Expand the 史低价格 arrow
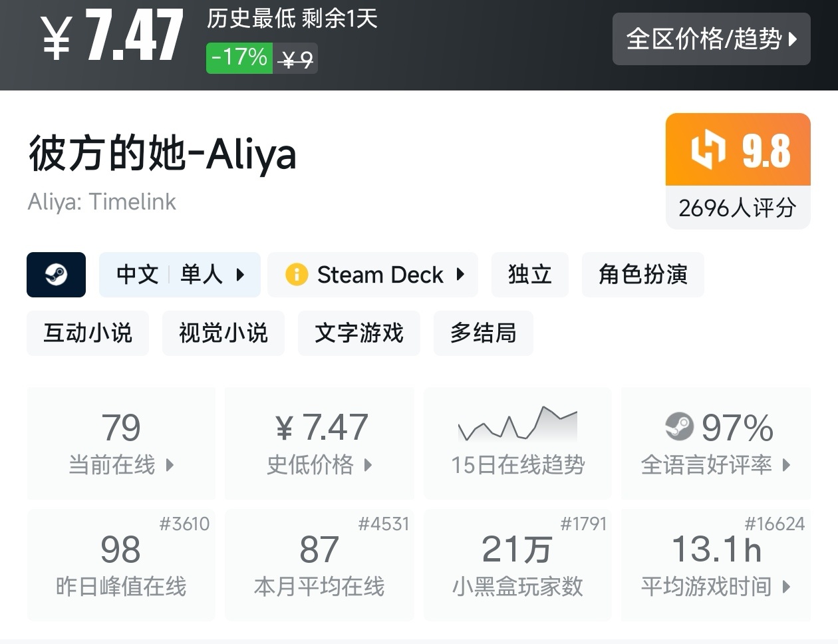The image size is (838, 644). [x=368, y=464]
